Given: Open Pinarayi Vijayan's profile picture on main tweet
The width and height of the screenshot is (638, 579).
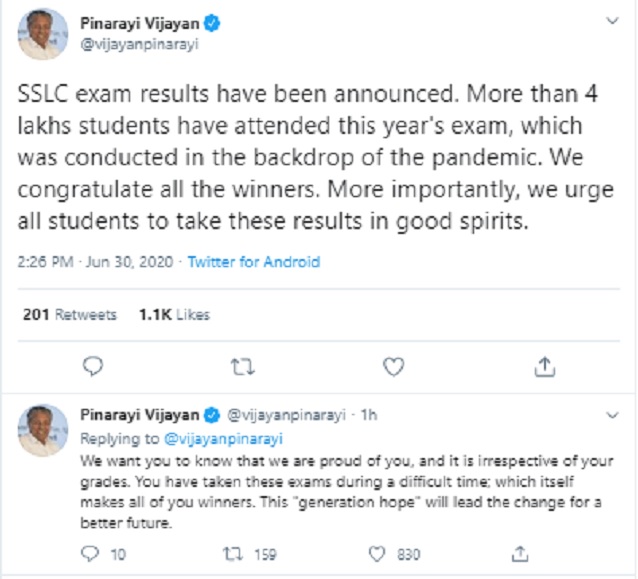Looking at the screenshot, I should pyautogui.click(x=41, y=37).
